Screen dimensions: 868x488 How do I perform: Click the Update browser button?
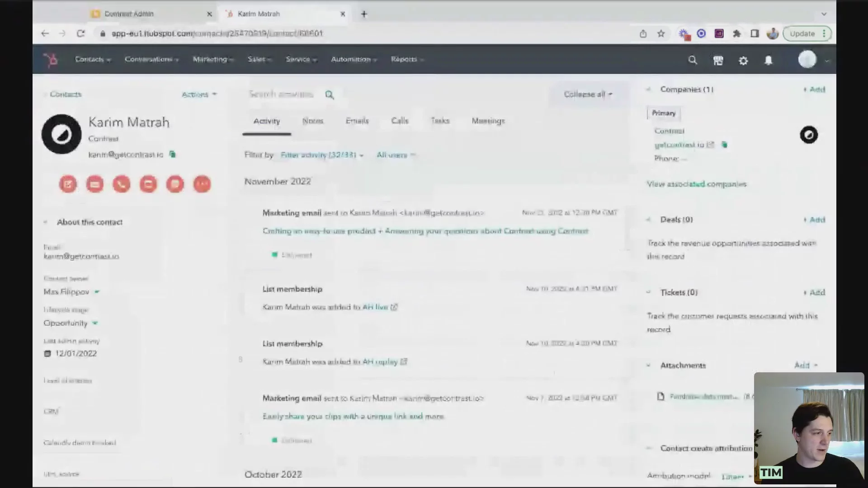click(x=807, y=33)
